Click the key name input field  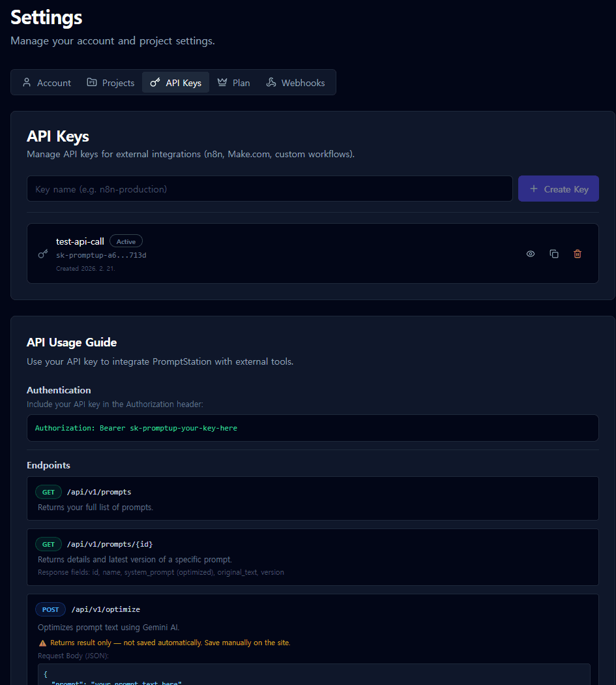[x=269, y=189]
